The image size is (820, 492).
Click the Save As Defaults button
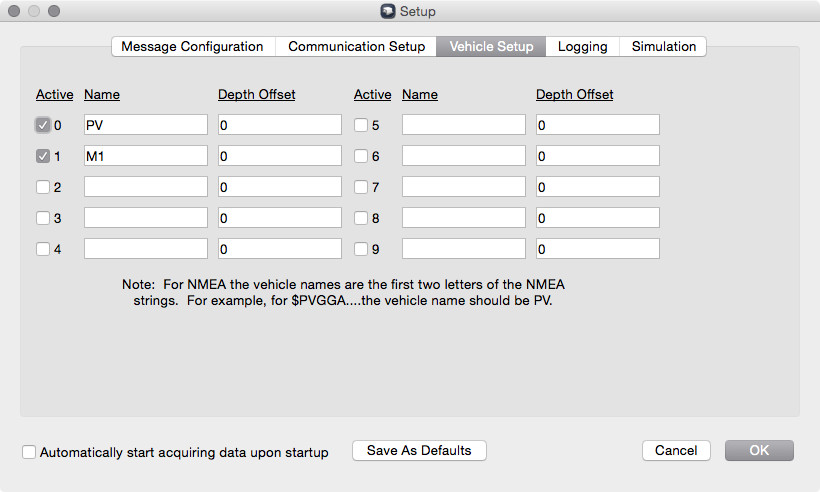click(x=419, y=450)
